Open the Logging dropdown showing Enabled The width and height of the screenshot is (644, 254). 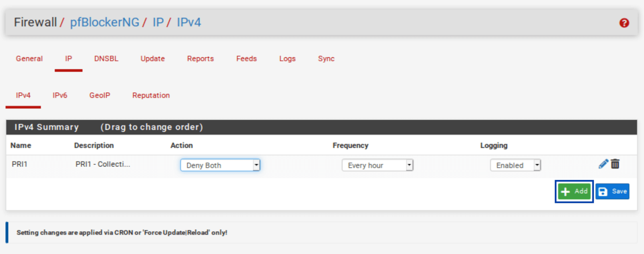(x=515, y=165)
